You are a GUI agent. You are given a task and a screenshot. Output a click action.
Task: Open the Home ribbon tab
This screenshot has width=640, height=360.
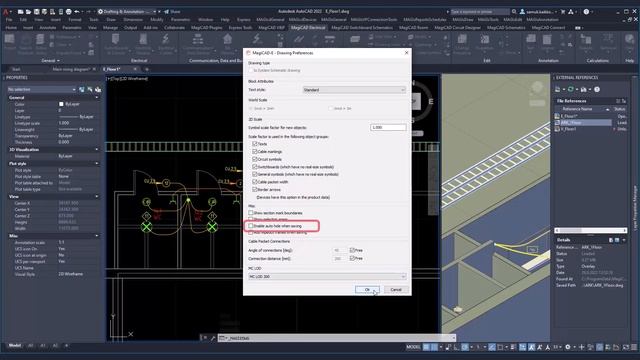coord(11,28)
